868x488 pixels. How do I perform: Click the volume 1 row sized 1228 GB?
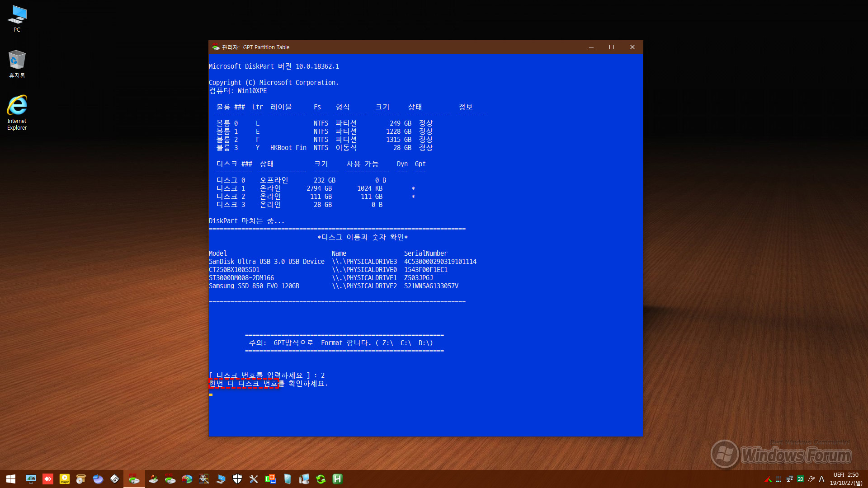coord(325,131)
